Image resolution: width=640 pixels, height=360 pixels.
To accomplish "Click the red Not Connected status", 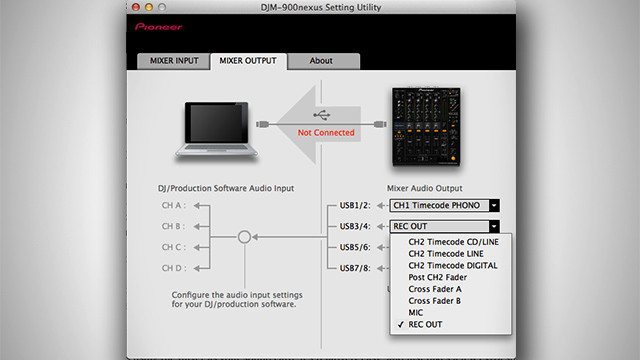I will coord(326,133).
